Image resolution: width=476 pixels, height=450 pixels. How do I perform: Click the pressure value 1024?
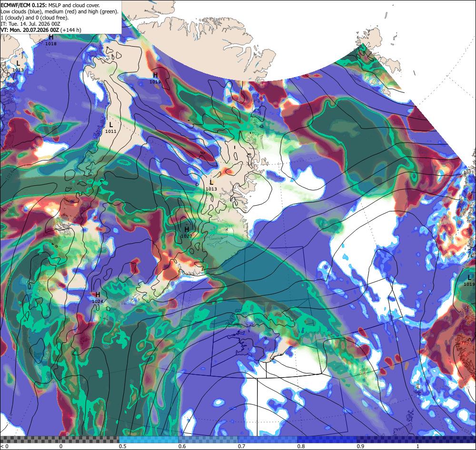[98, 301]
